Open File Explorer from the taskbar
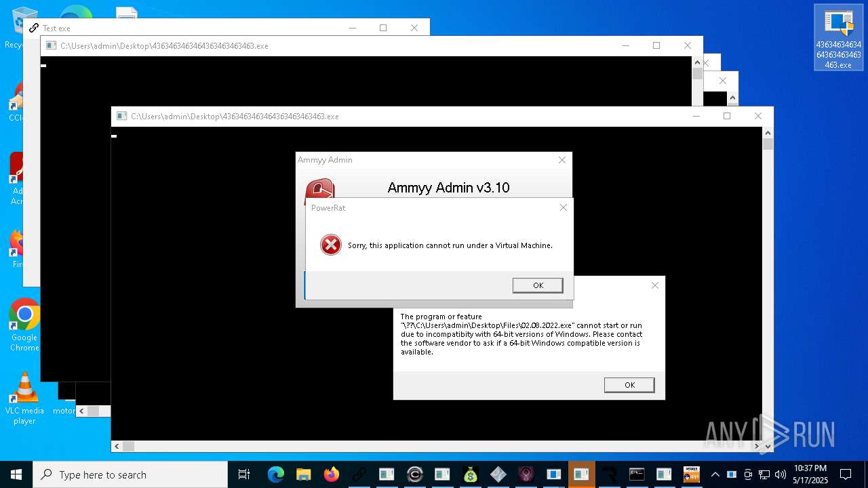The height and width of the screenshot is (488, 868). click(x=303, y=474)
